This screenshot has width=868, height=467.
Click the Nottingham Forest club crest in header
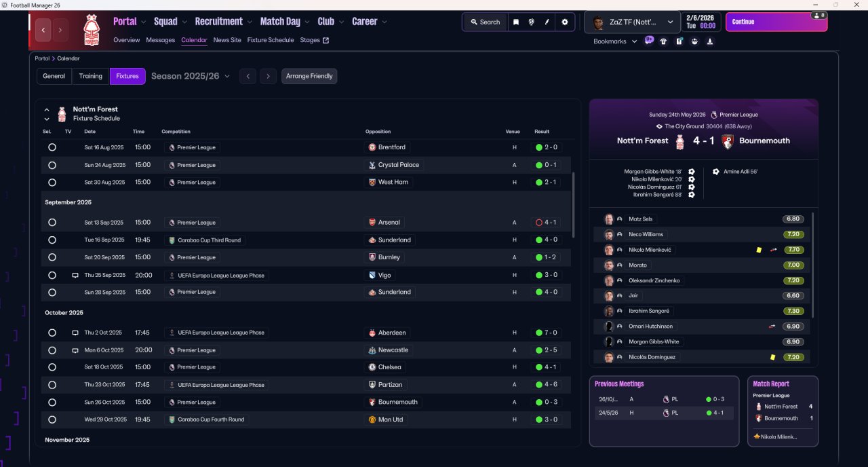(91, 30)
